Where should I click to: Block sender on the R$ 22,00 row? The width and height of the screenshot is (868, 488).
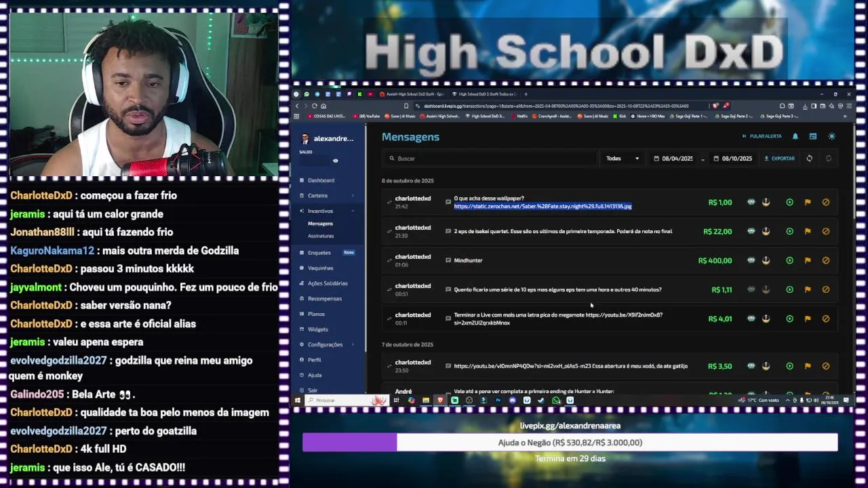826,231
